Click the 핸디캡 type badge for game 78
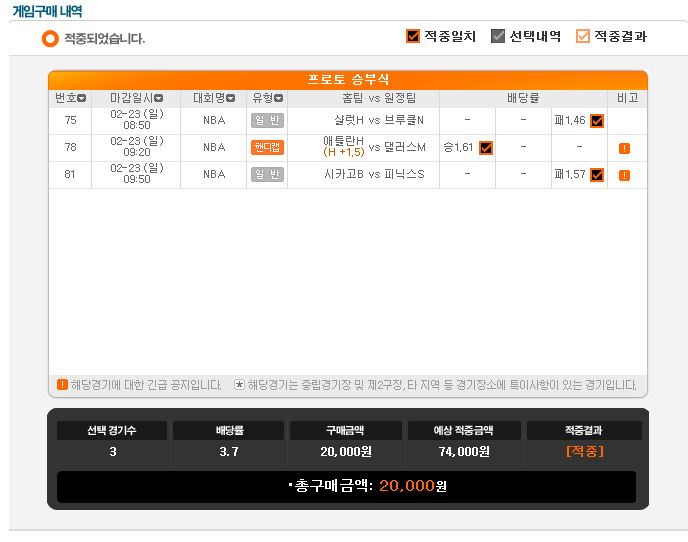688x542 pixels. point(267,147)
